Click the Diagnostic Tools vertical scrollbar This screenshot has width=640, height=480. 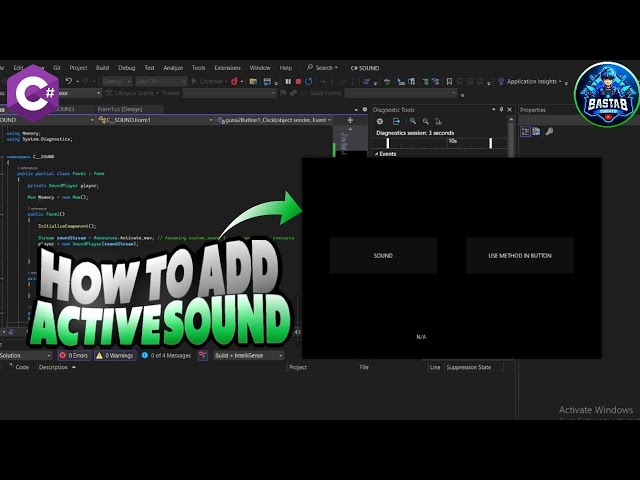[x=511, y=137]
